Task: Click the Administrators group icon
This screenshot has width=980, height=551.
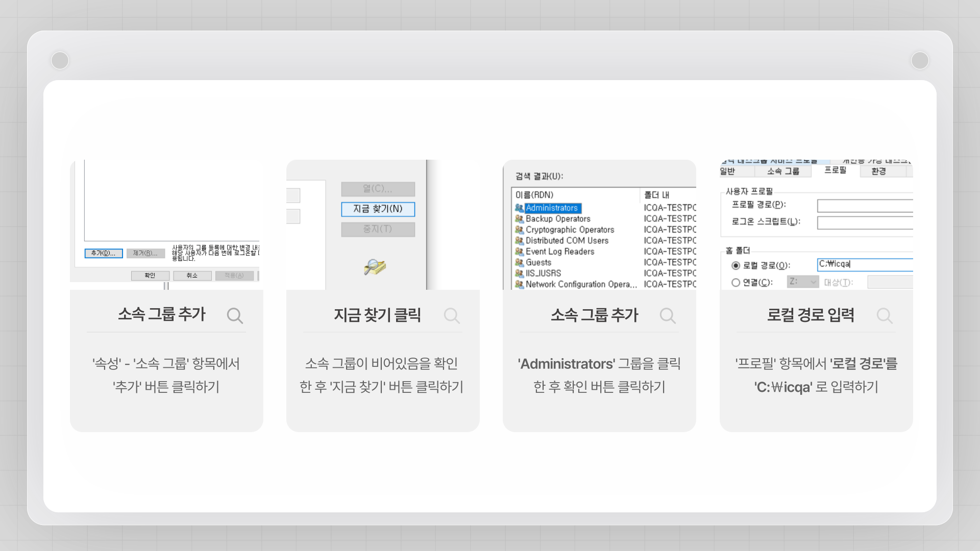Action: pyautogui.click(x=519, y=208)
